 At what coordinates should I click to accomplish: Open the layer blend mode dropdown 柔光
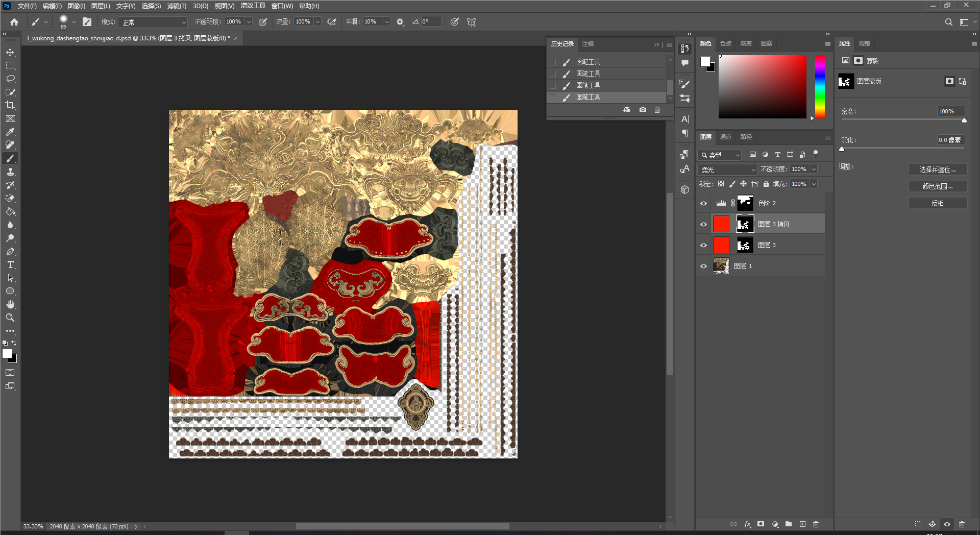727,169
